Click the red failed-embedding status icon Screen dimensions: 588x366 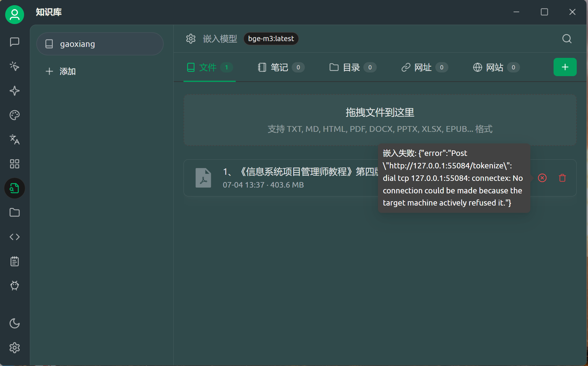pos(542,178)
